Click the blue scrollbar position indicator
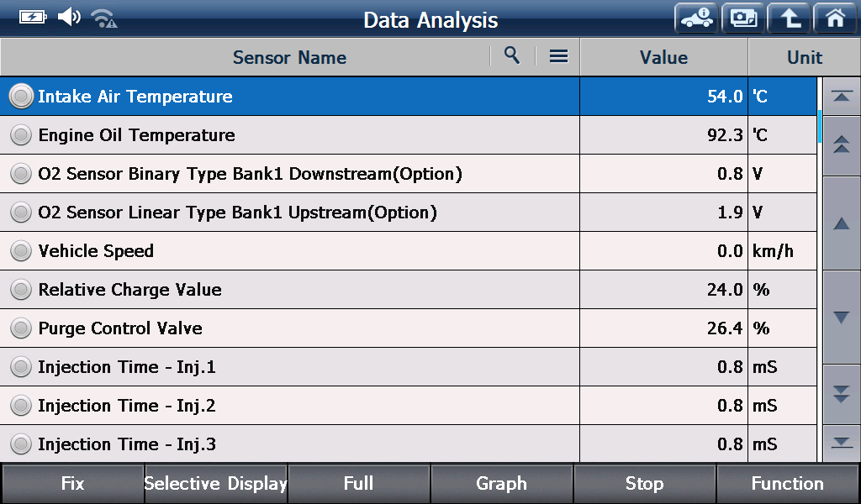The height and width of the screenshot is (504, 861). pyautogui.click(x=819, y=126)
